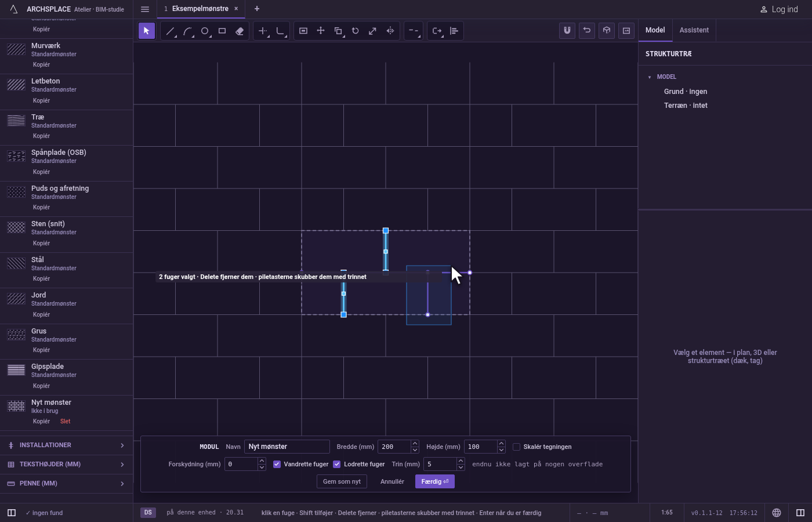The height and width of the screenshot is (522, 812).
Task: Expand the INSTALLATIONER section
Action: coord(66,445)
